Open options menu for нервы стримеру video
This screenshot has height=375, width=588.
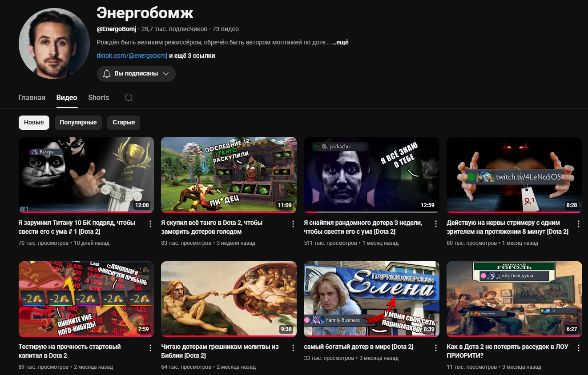pyautogui.click(x=579, y=224)
